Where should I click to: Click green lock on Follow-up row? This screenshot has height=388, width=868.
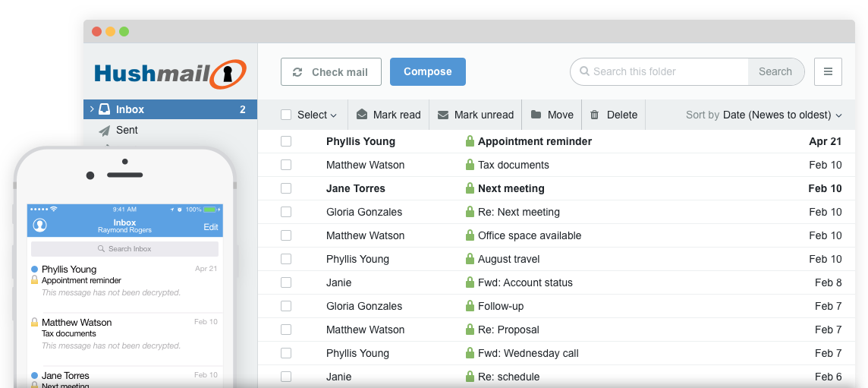tap(470, 305)
